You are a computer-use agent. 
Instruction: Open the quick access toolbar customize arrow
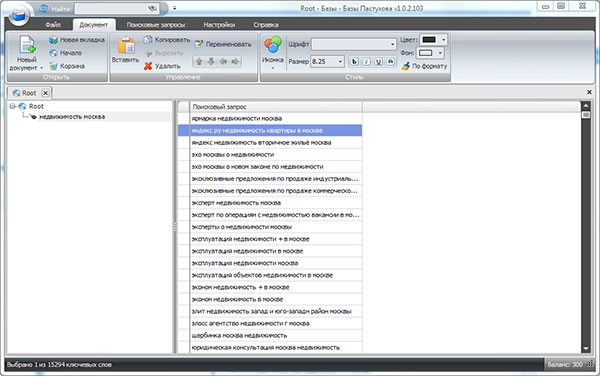174,8
